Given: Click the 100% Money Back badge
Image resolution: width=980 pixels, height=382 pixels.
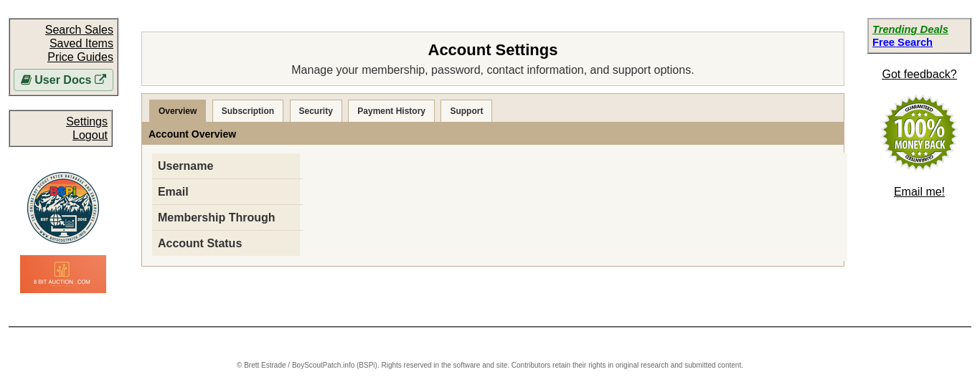Looking at the screenshot, I should tap(919, 133).
